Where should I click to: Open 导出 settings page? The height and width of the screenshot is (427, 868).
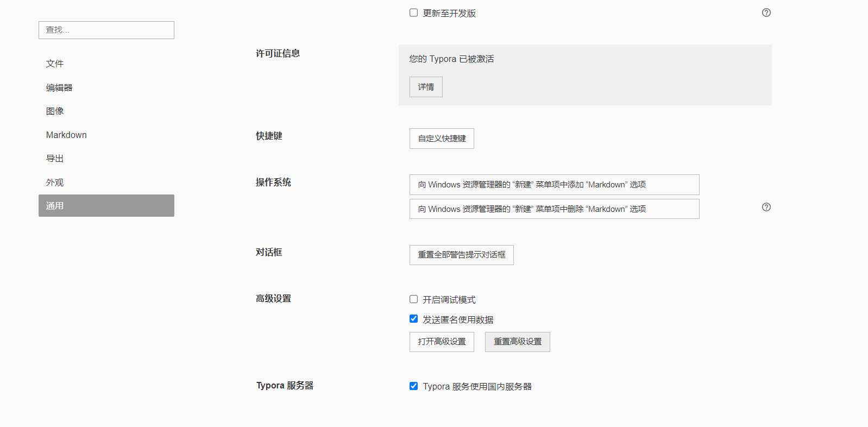point(55,159)
